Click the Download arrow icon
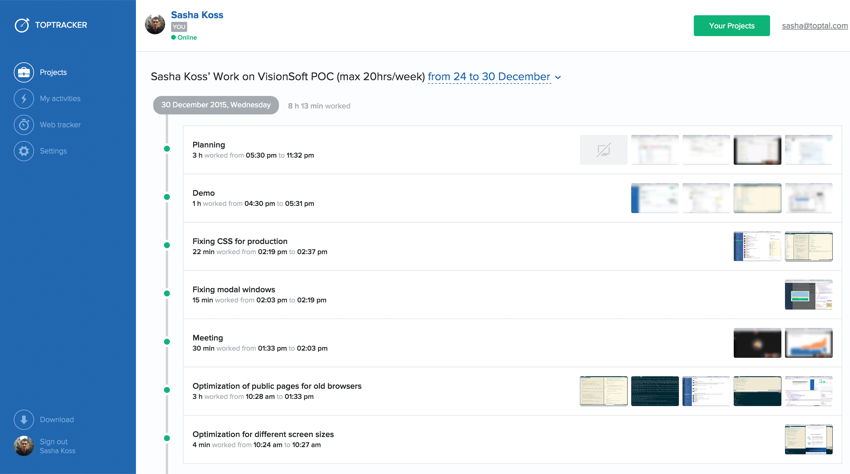Viewport: 850px width, 474px height. [24, 420]
